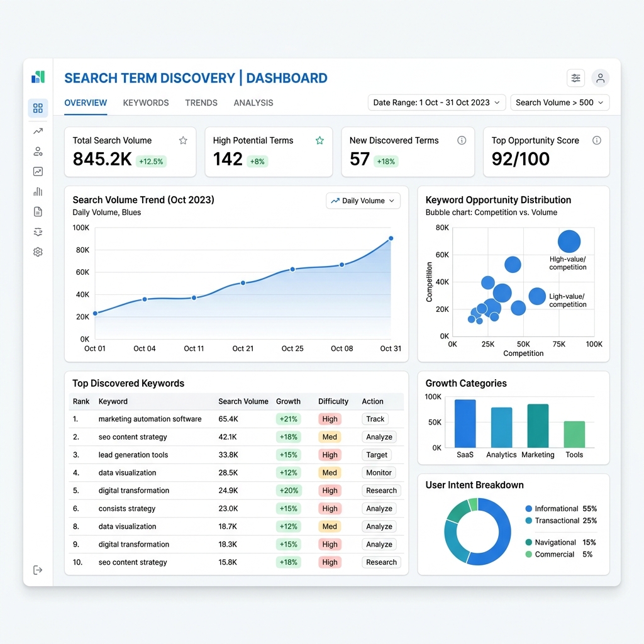Open the bar chart icon in sidebar
Viewport: 644px width, 644px height.
coord(38,192)
